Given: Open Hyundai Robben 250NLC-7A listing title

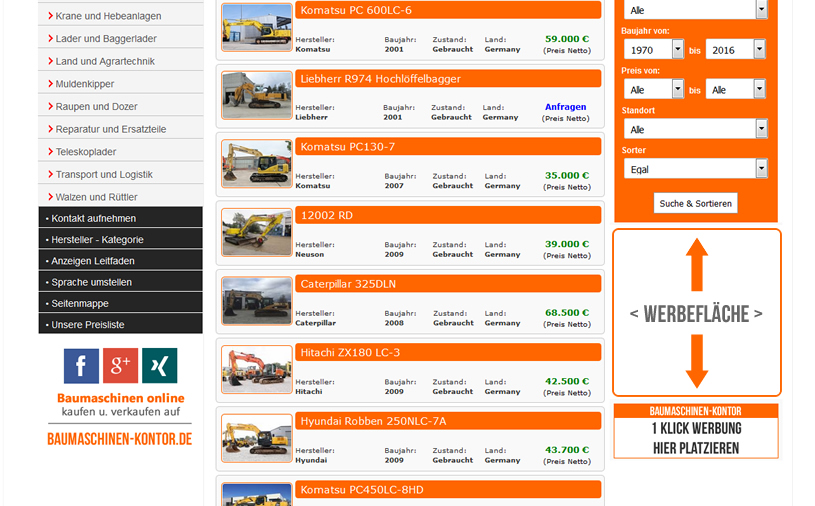Looking at the screenshot, I should coord(373,421).
